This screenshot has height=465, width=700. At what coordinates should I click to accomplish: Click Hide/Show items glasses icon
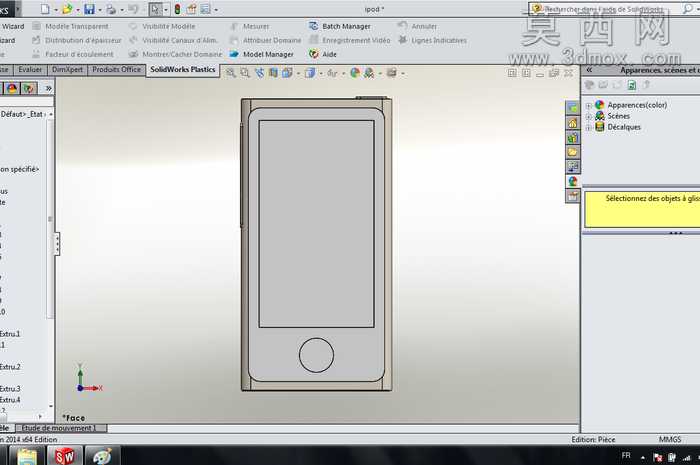coord(332,73)
